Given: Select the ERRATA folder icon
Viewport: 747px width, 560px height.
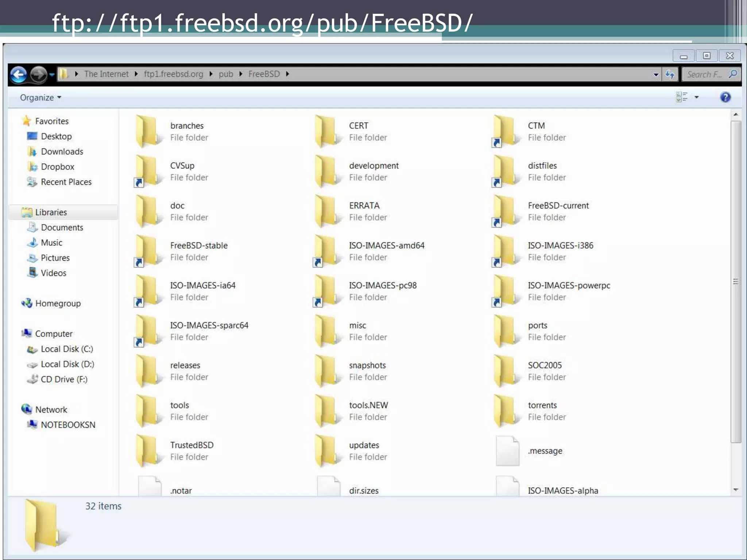Looking at the screenshot, I should (x=327, y=211).
